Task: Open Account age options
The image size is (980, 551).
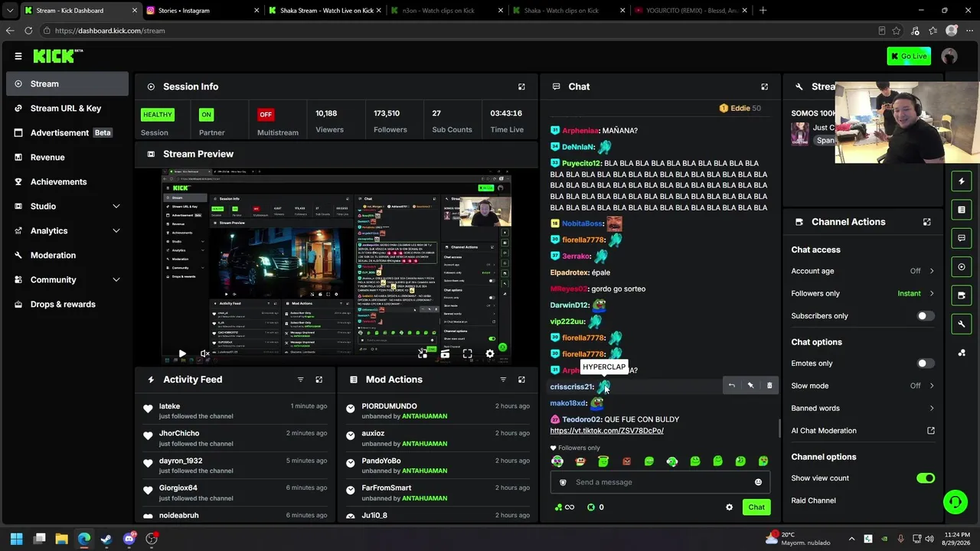Action: click(863, 271)
